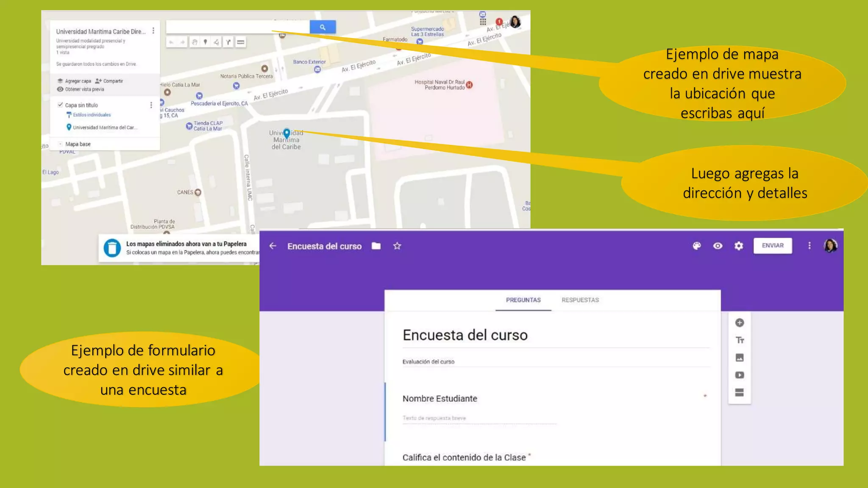Screen dimensions: 868x488
Task: Click the red notification badge in maps
Action: [x=499, y=22]
